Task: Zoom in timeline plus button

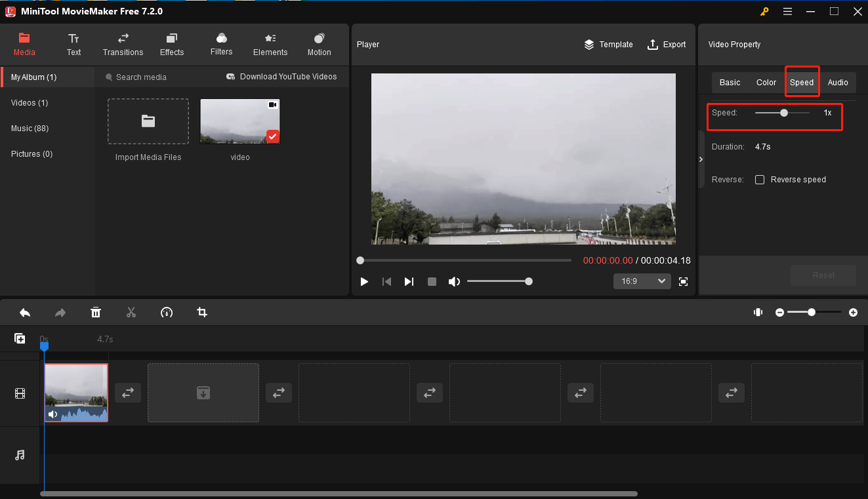Action: point(853,313)
